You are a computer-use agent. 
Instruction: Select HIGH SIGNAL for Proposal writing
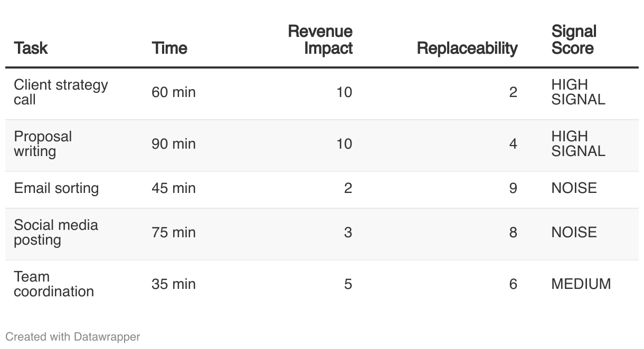(x=579, y=144)
